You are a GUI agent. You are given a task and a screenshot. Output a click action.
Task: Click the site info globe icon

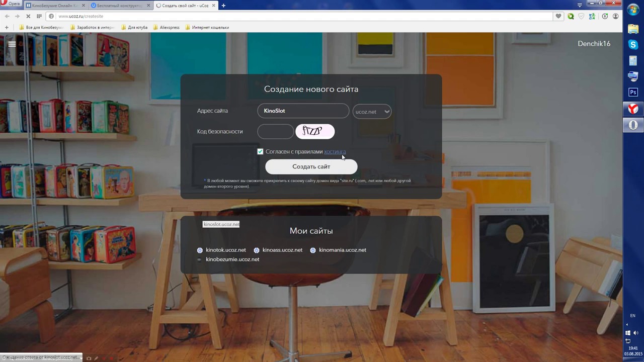(51, 16)
